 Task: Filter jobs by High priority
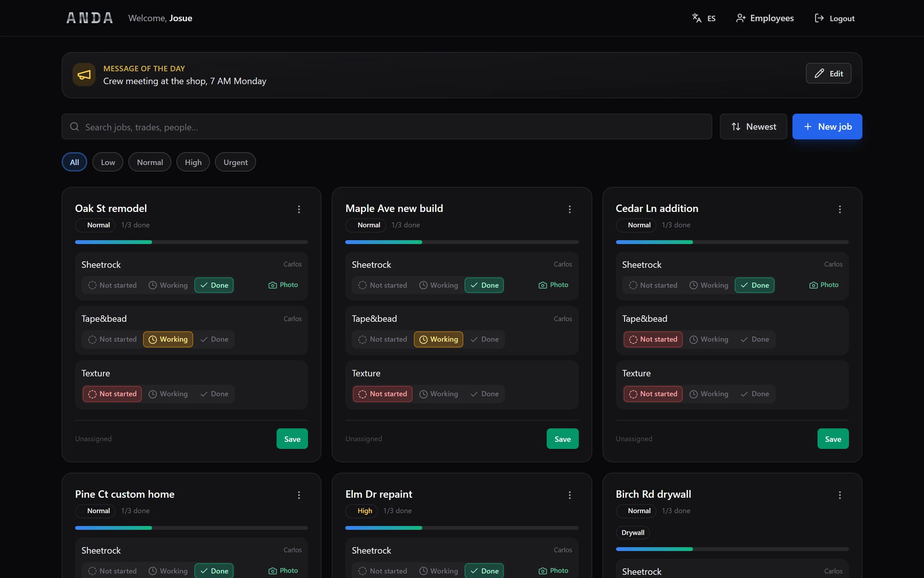pos(193,162)
